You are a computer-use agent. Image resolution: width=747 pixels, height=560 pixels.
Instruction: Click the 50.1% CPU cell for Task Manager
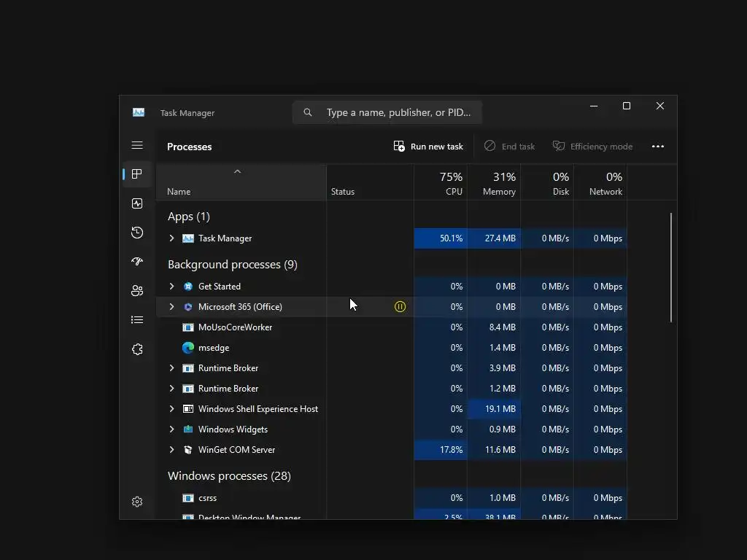coord(441,238)
